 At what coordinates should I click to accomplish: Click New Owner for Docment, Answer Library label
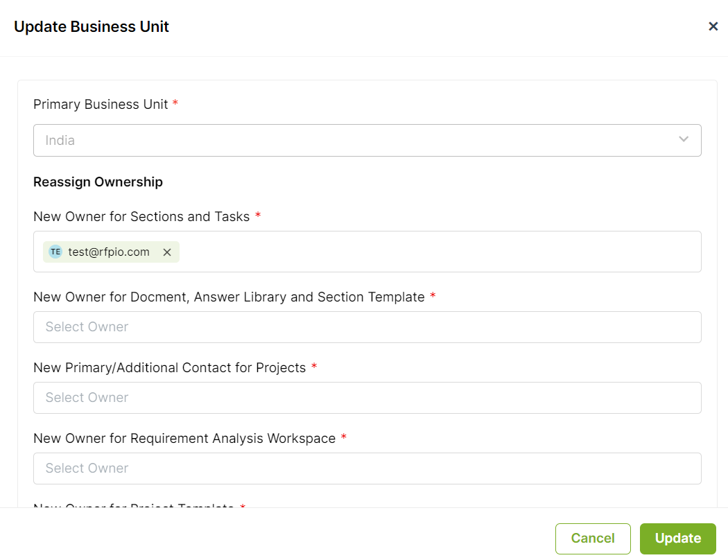point(229,297)
